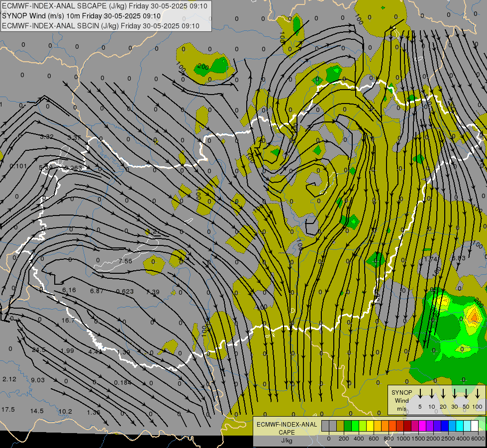This screenshot has width=487, height=448.
Task: Click the SYNOP wind arrow above 20
Action: point(443,393)
